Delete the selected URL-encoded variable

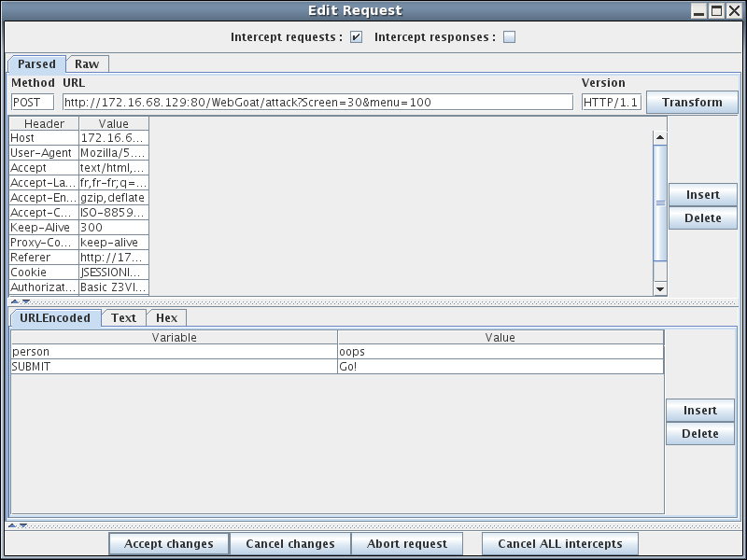click(x=699, y=434)
